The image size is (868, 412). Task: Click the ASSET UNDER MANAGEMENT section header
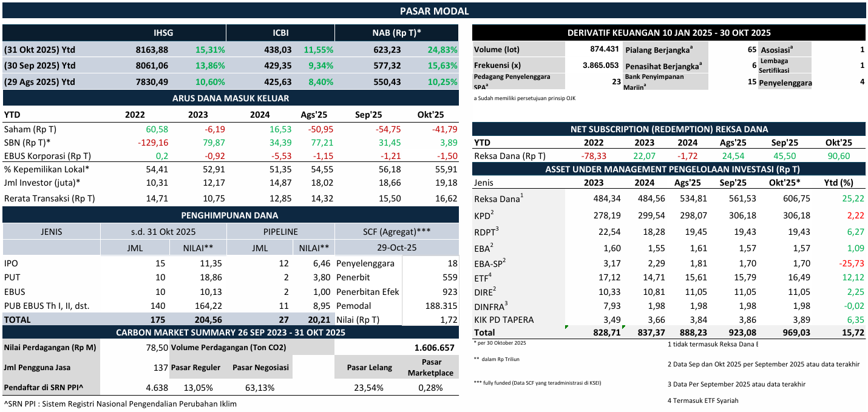668,169
